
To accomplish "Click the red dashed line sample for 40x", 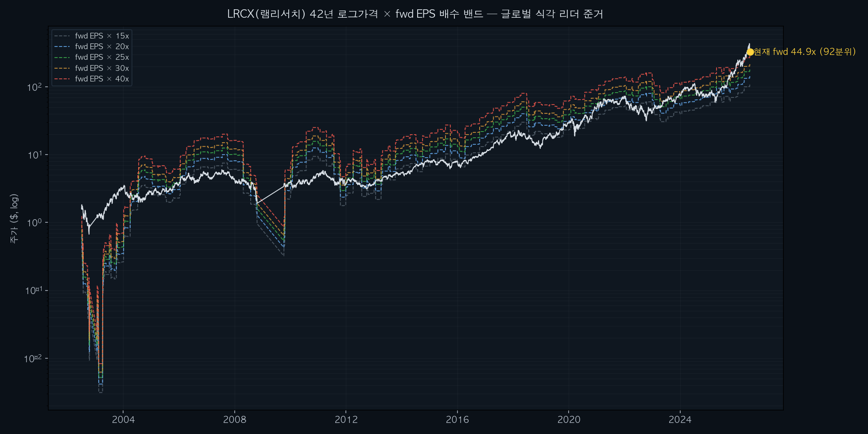I will [62, 79].
